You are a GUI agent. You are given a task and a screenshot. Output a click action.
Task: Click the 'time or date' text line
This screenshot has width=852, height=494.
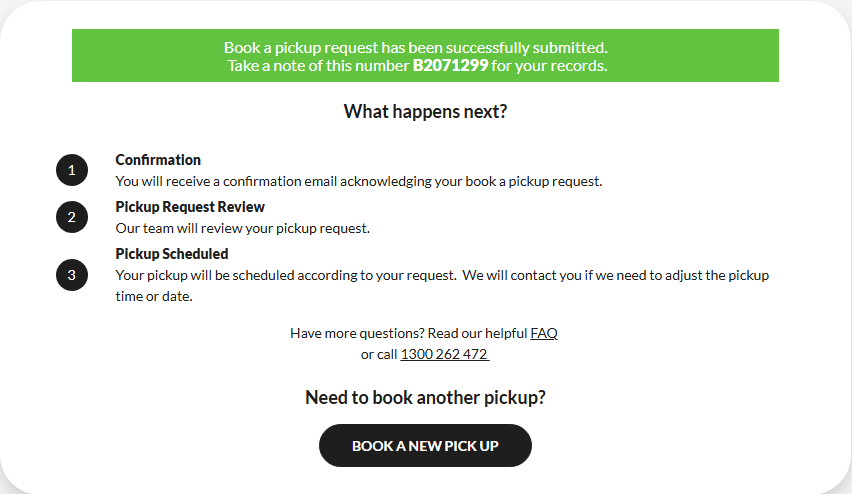153,296
